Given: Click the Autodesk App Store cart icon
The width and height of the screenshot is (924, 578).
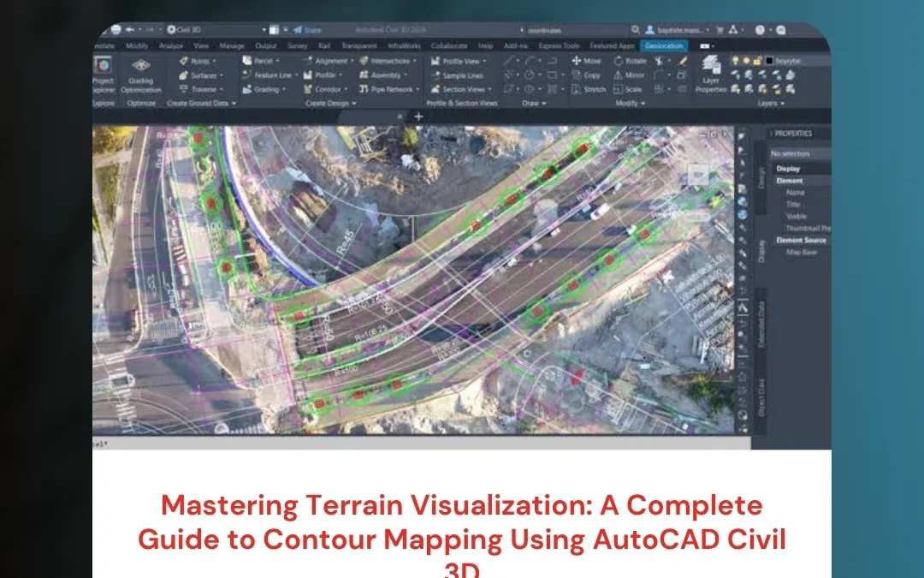Looking at the screenshot, I should click(x=720, y=29).
